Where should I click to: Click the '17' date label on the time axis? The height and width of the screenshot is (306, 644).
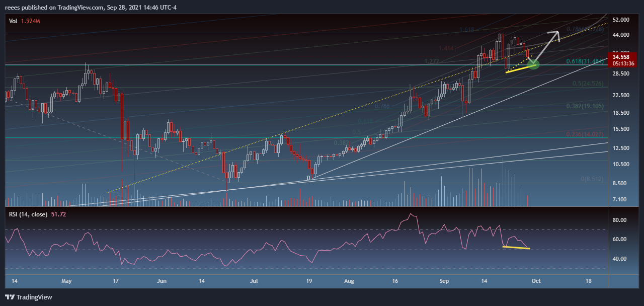[x=117, y=281]
